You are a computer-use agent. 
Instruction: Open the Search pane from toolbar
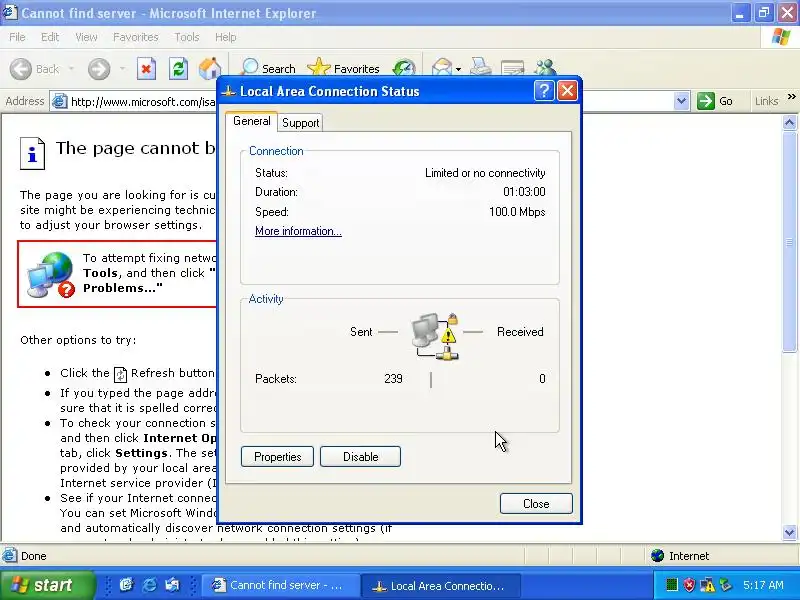[x=268, y=68]
